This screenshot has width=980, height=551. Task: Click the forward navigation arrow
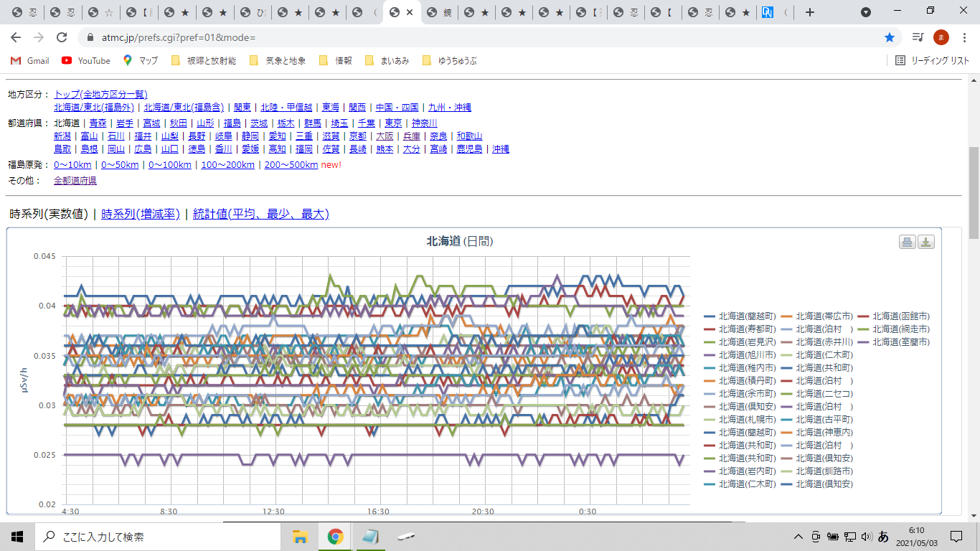point(39,37)
